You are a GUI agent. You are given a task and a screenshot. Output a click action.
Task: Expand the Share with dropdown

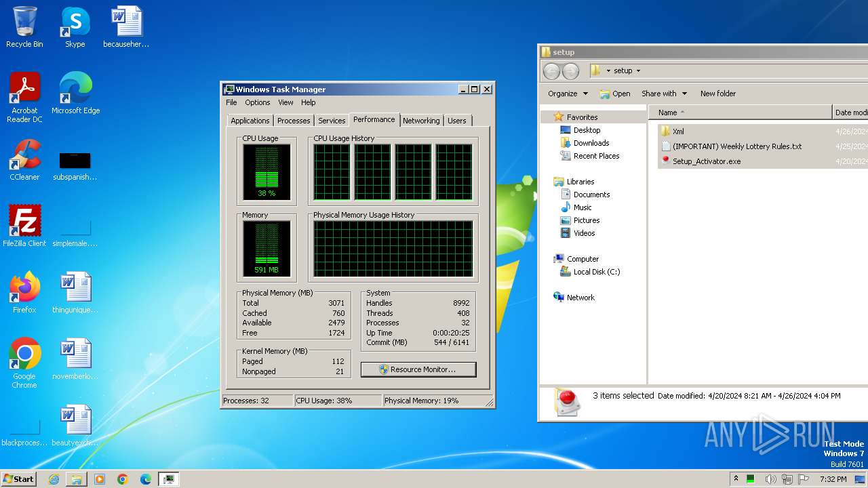pos(665,94)
